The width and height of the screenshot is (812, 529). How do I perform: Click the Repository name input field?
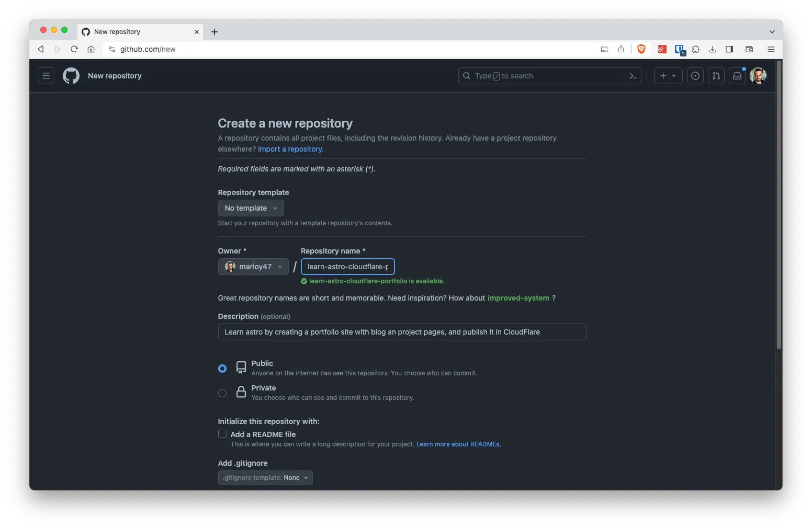348,267
